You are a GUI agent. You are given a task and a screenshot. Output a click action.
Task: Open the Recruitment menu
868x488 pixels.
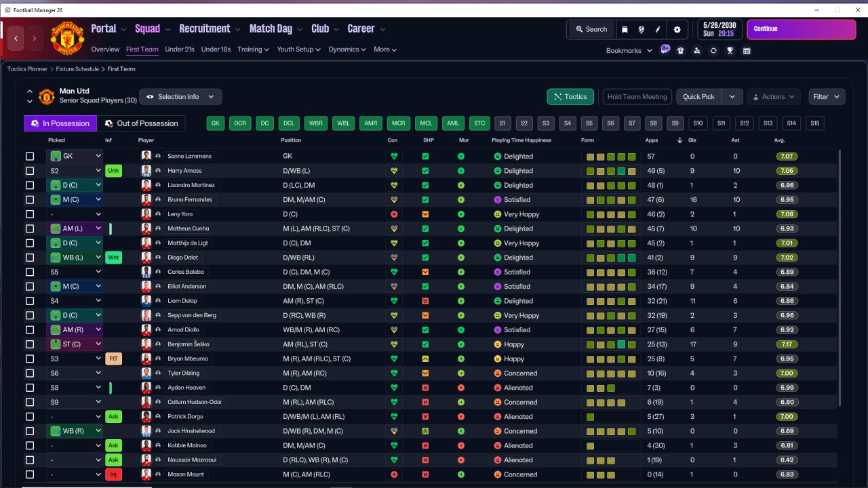210,28
